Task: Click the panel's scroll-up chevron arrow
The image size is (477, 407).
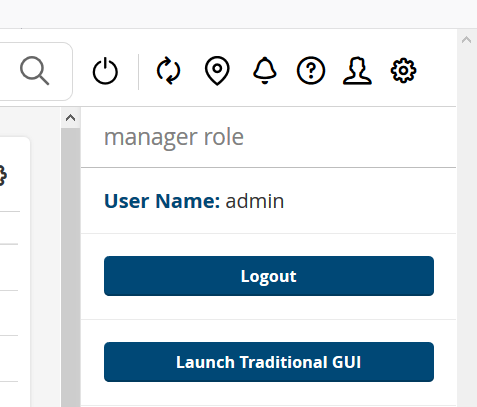Action: click(70, 118)
